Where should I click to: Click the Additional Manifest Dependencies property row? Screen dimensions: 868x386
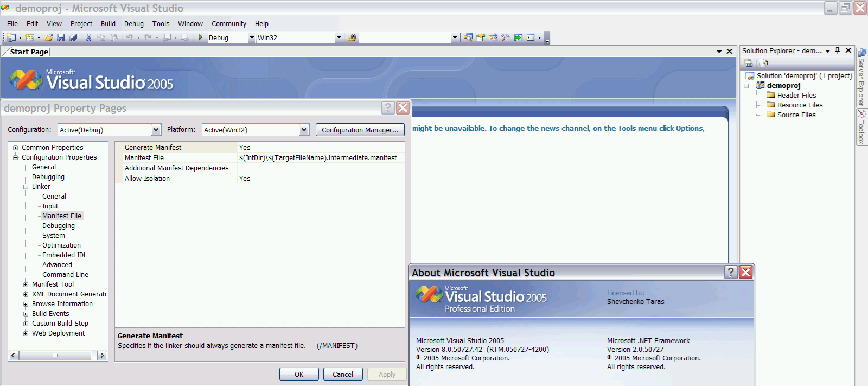point(260,168)
